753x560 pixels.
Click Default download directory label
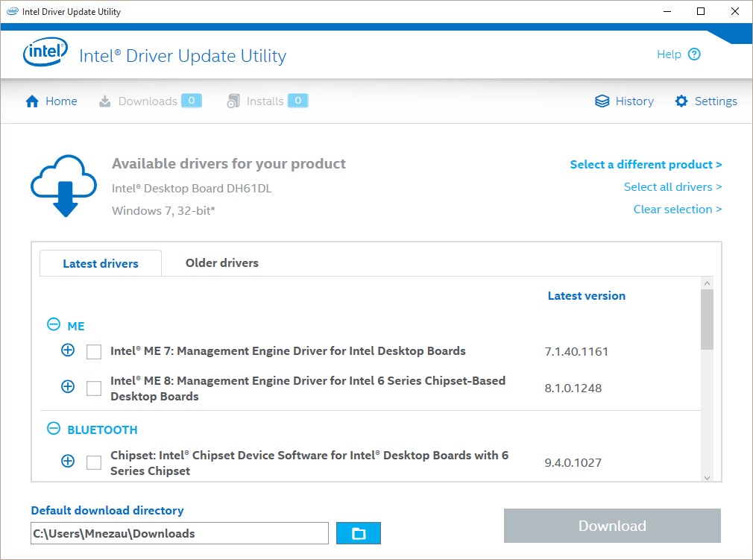pyautogui.click(x=107, y=510)
